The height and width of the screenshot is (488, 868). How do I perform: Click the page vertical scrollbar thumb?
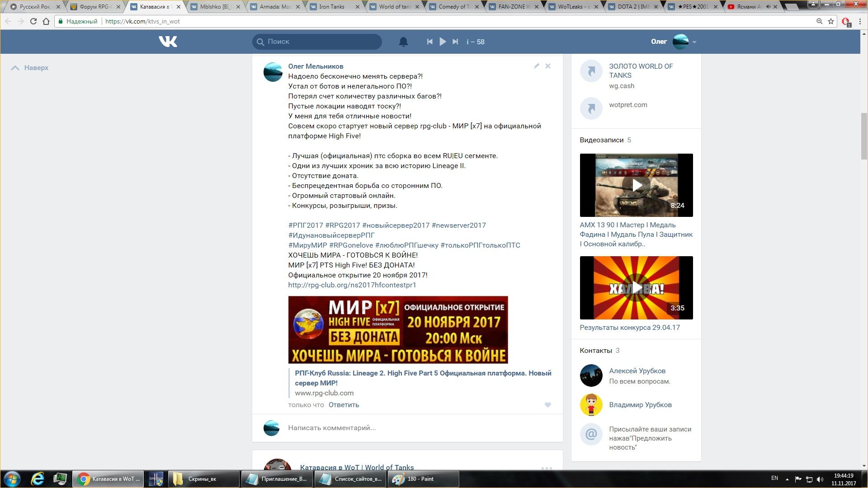[x=864, y=136]
